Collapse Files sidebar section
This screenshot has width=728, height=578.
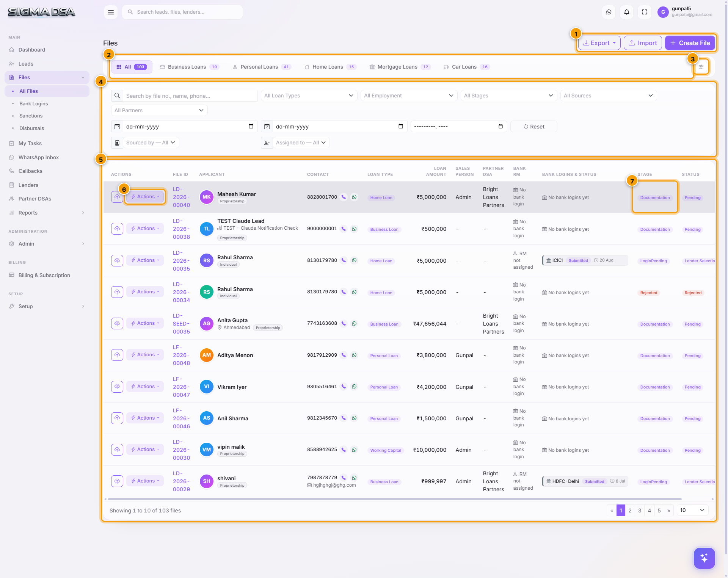pyautogui.click(x=47, y=77)
